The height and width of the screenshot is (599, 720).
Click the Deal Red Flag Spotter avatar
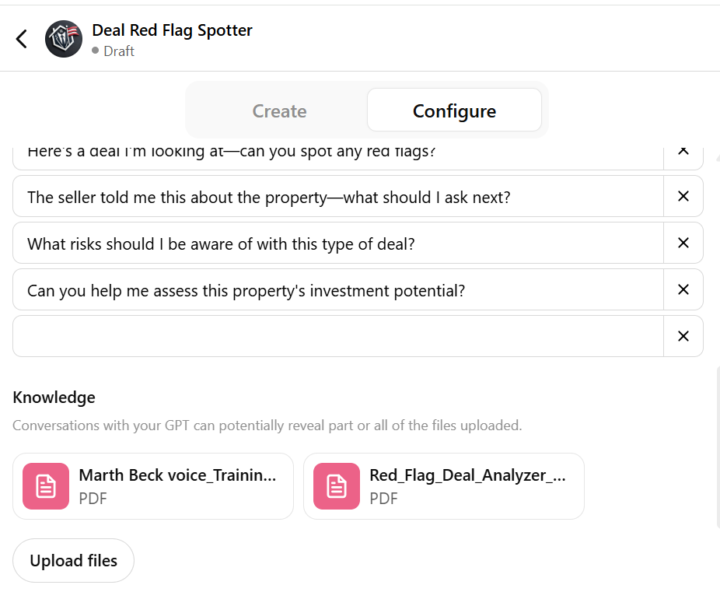pos(64,39)
